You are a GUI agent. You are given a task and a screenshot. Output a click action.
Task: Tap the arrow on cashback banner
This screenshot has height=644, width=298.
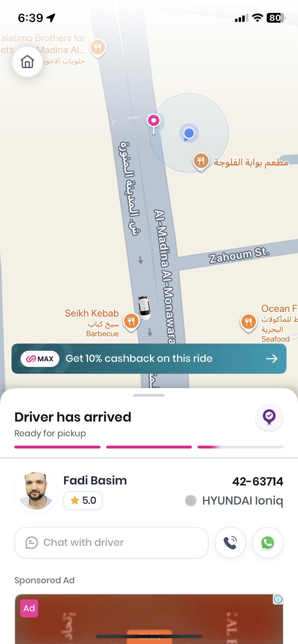272,359
